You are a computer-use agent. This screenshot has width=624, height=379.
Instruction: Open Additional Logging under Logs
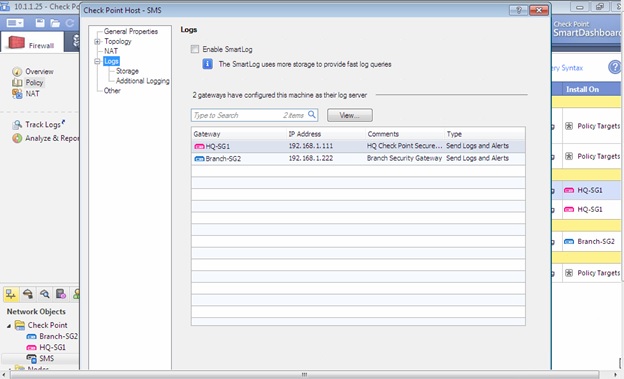click(142, 81)
